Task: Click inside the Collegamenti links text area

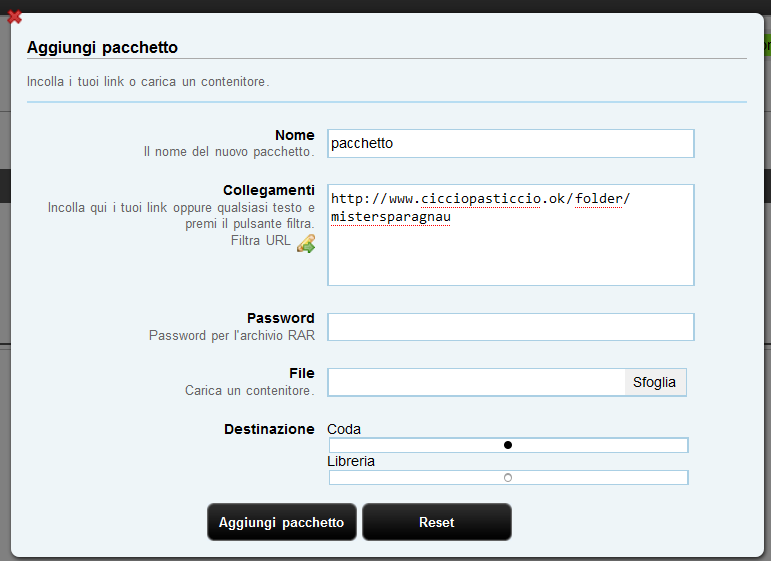Action: point(511,235)
